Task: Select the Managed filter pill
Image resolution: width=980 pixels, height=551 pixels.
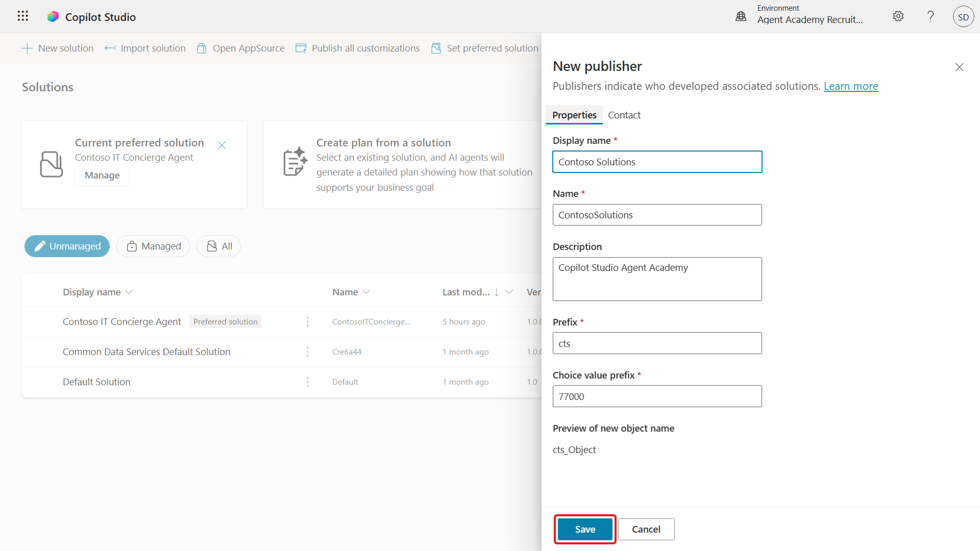Action: coord(153,246)
